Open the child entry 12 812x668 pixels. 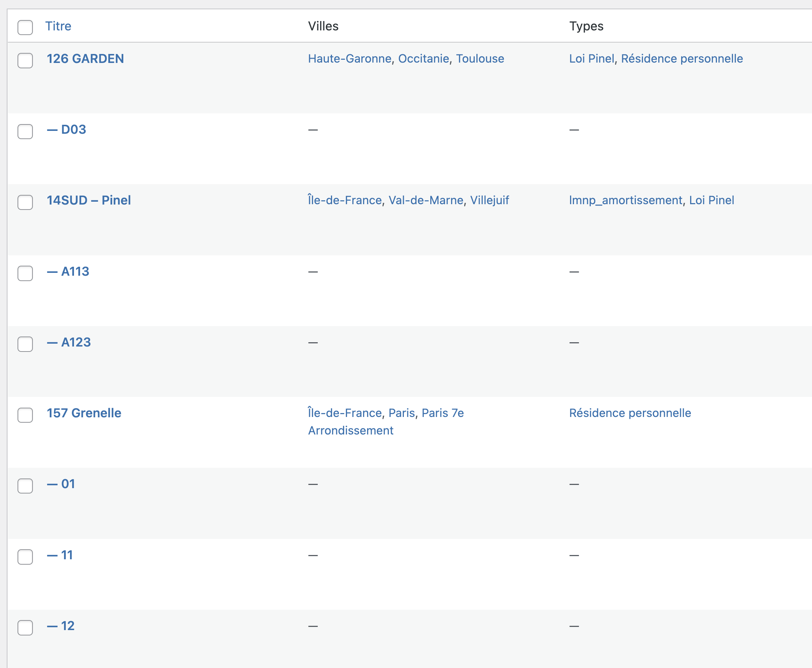click(60, 626)
